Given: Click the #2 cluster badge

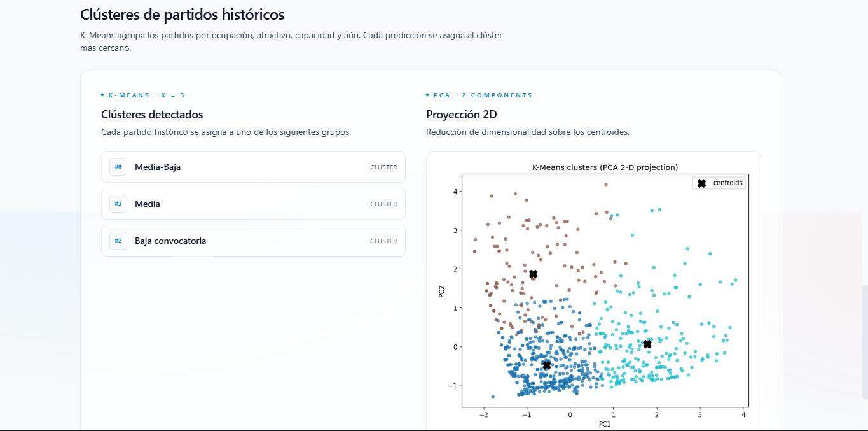Looking at the screenshot, I should (x=118, y=241).
